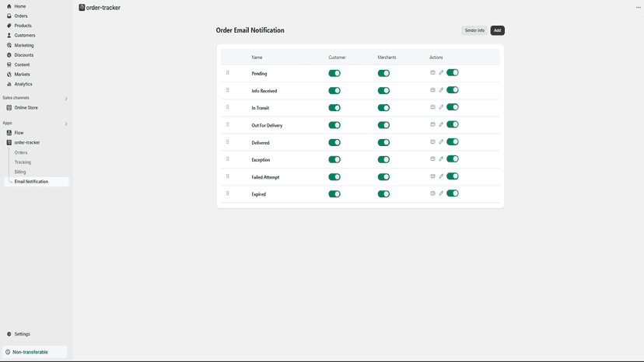Toggle Customer switch for Delivered
This screenshot has height=362, width=644.
(x=334, y=142)
